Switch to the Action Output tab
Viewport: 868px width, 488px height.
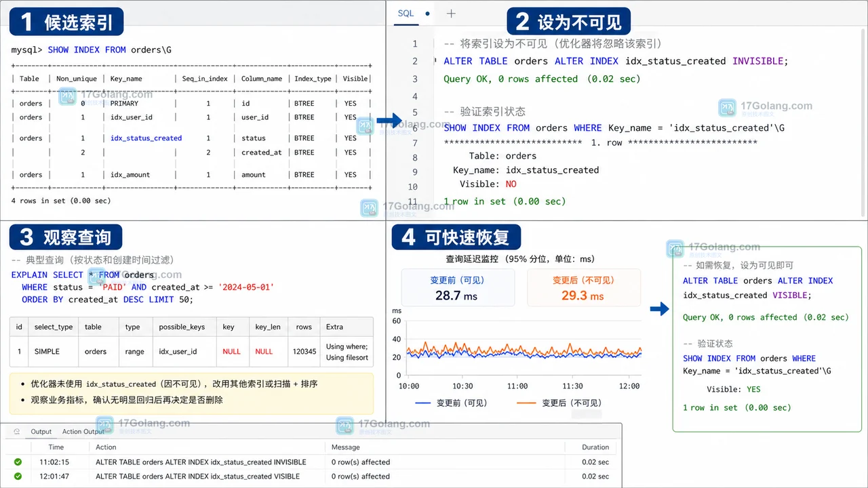tap(83, 432)
